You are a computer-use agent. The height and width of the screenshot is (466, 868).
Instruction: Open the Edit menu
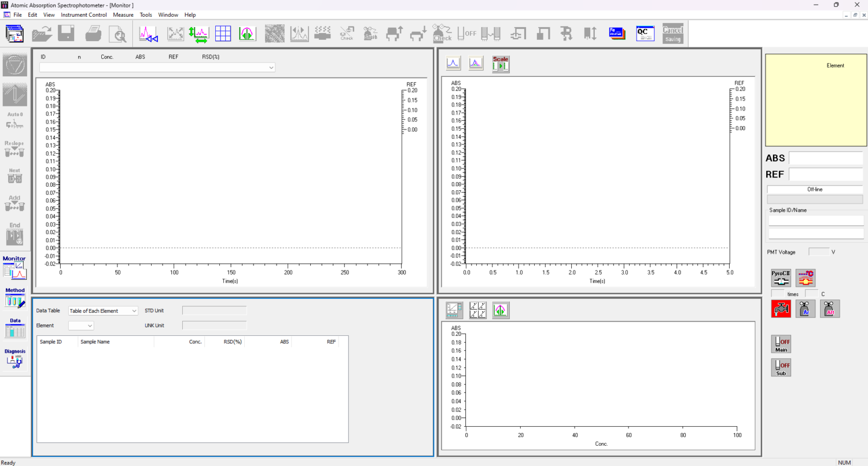tap(33, 14)
